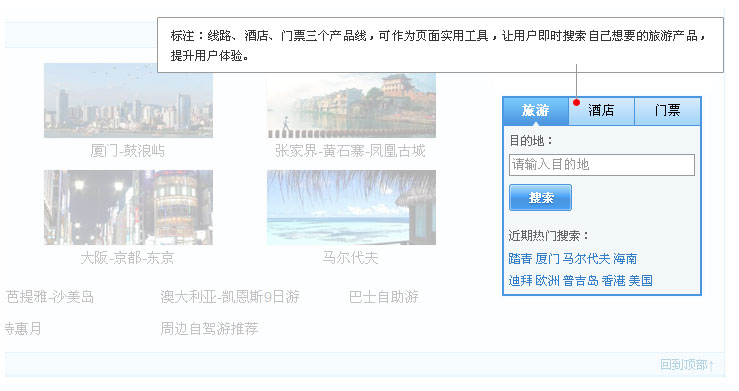Click the 厦门-鼓浪屿 caption text
Screen dimensions: 739x391
pyautogui.click(x=128, y=151)
